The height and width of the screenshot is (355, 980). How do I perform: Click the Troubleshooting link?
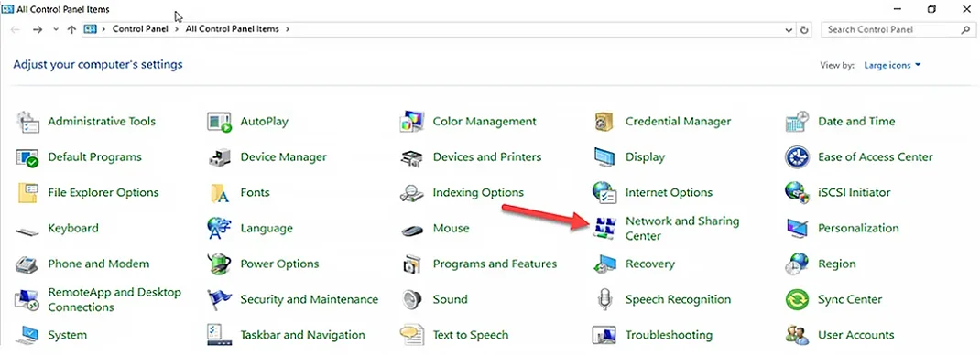pos(669,335)
